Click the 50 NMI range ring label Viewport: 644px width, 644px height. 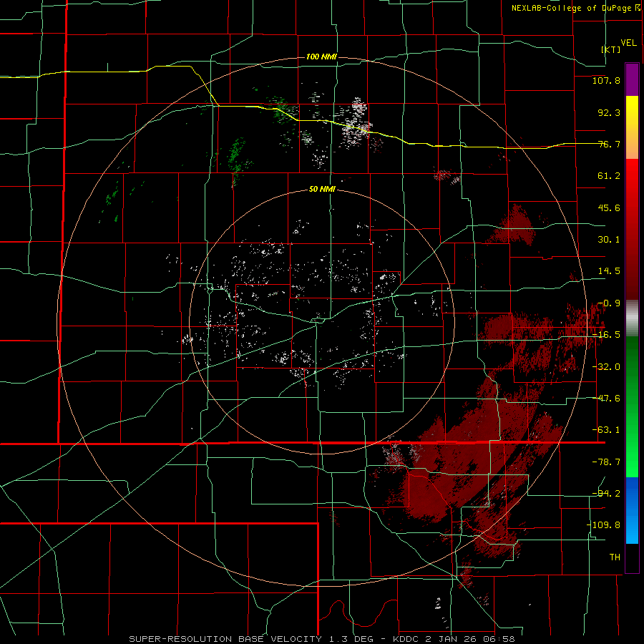[322, 190]
